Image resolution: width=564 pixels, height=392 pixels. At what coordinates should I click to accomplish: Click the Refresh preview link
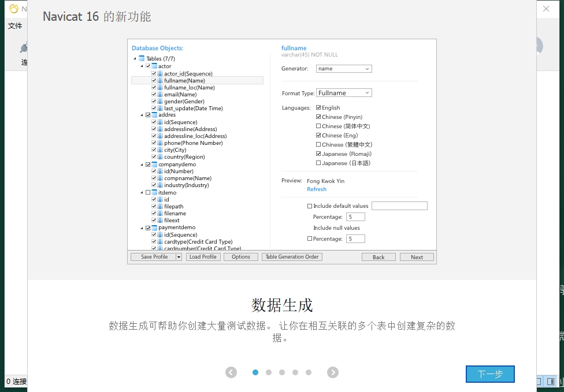coord(317,189)
